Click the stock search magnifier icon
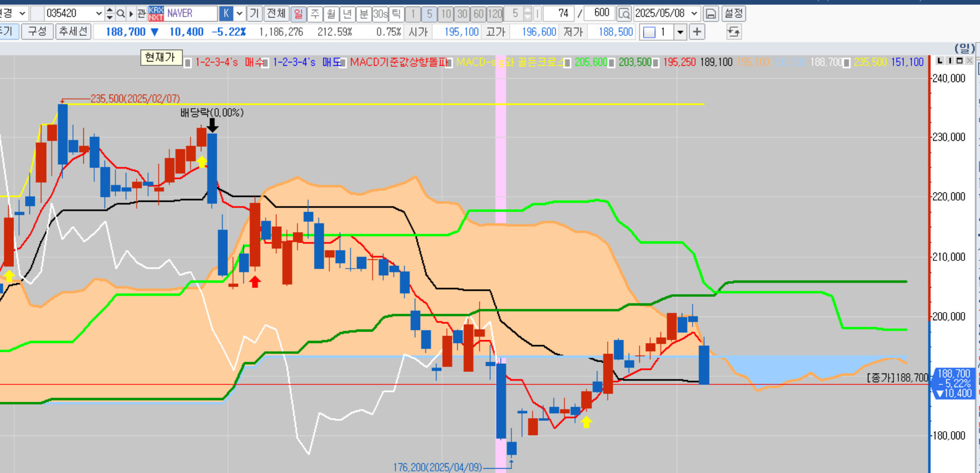This screenshot has height=473, width=980. [x=121, y=14]
